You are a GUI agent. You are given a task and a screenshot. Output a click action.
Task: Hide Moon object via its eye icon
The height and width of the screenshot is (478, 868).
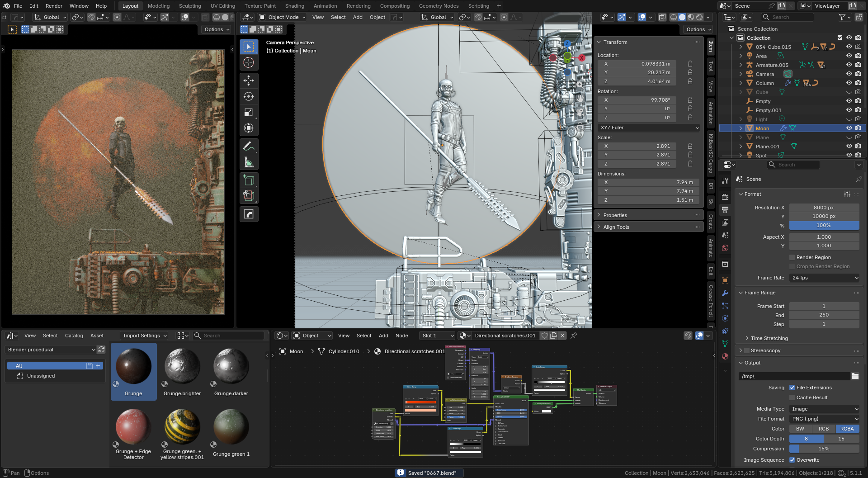tap(849, 128)
